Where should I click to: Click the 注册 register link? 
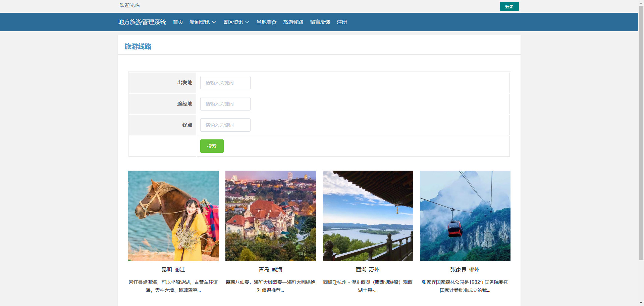[342, 22]
